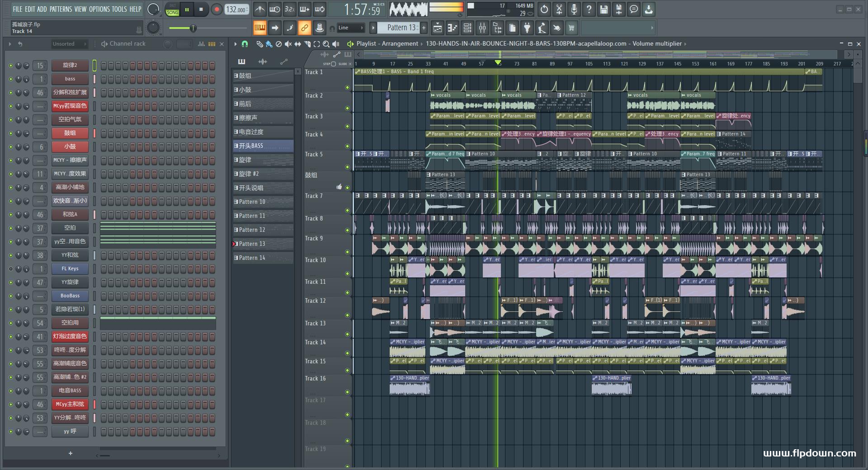Expand the empty toolbar hint panel arrow

pyautogui.click(x=652, y=28)
